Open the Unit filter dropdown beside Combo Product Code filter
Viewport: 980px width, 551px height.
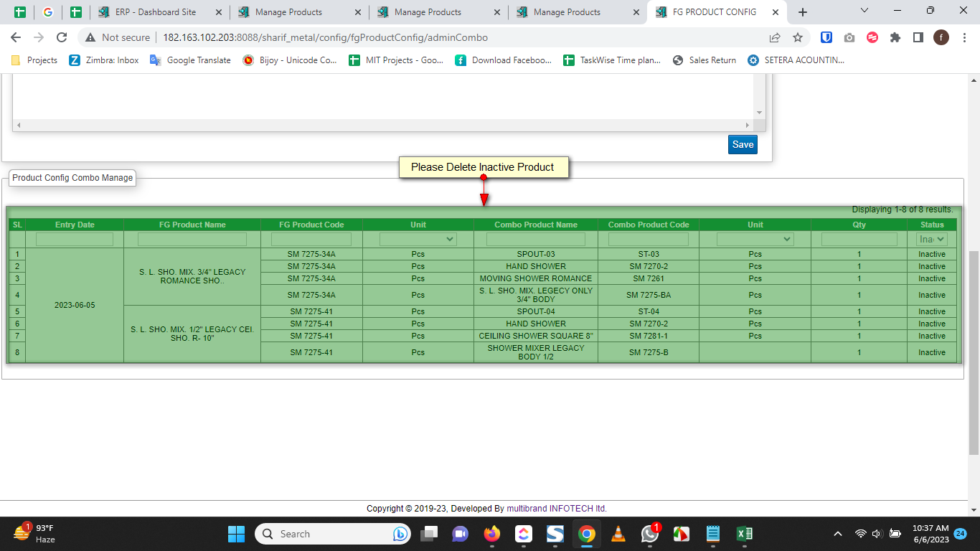pos(755,239)
